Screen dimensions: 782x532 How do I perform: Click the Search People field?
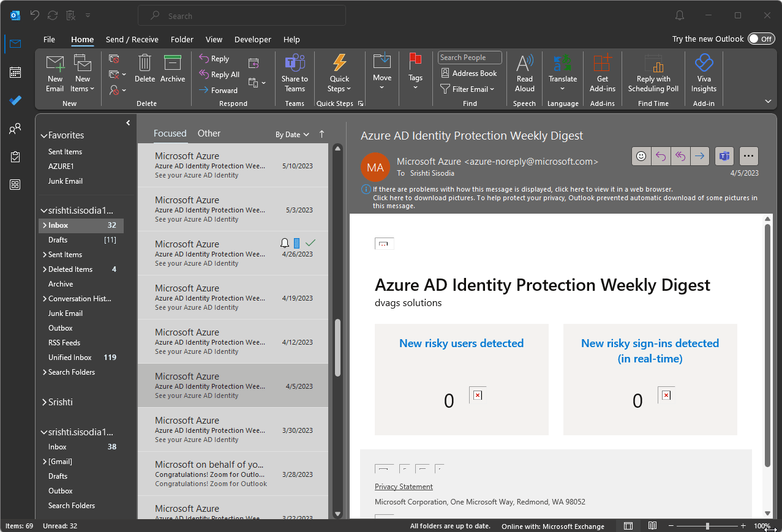click(470, 58)
